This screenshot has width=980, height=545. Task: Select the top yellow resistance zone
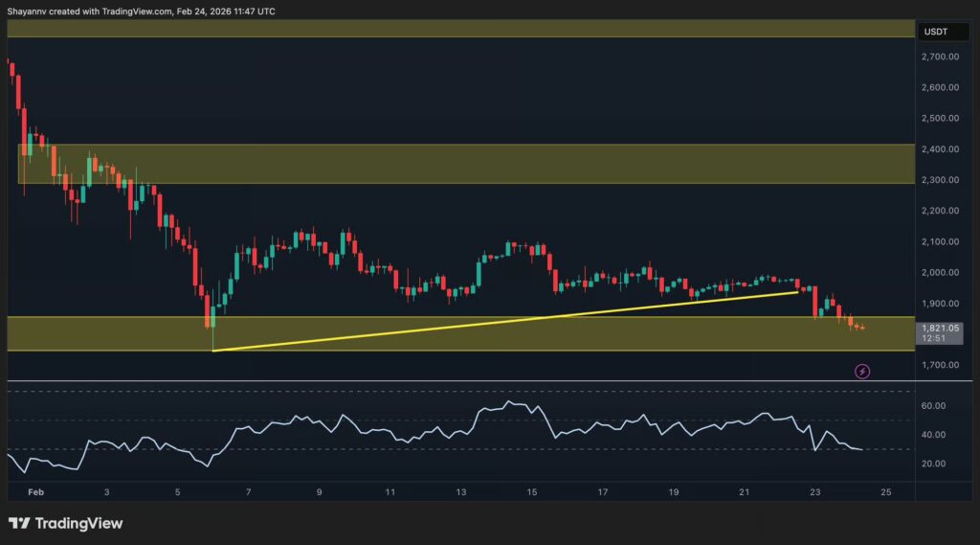[x=459, y=28]
